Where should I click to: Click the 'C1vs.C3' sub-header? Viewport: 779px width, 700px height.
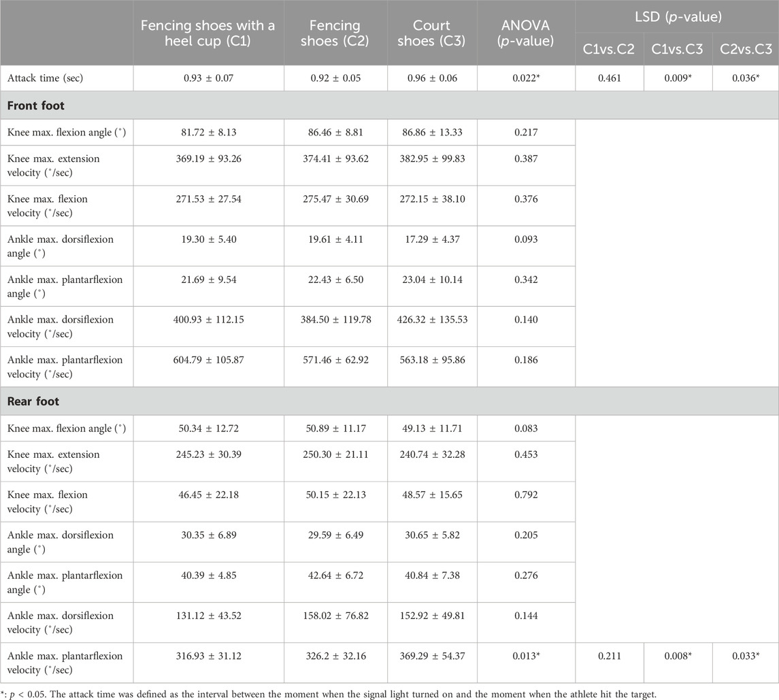tap(678, 48)
